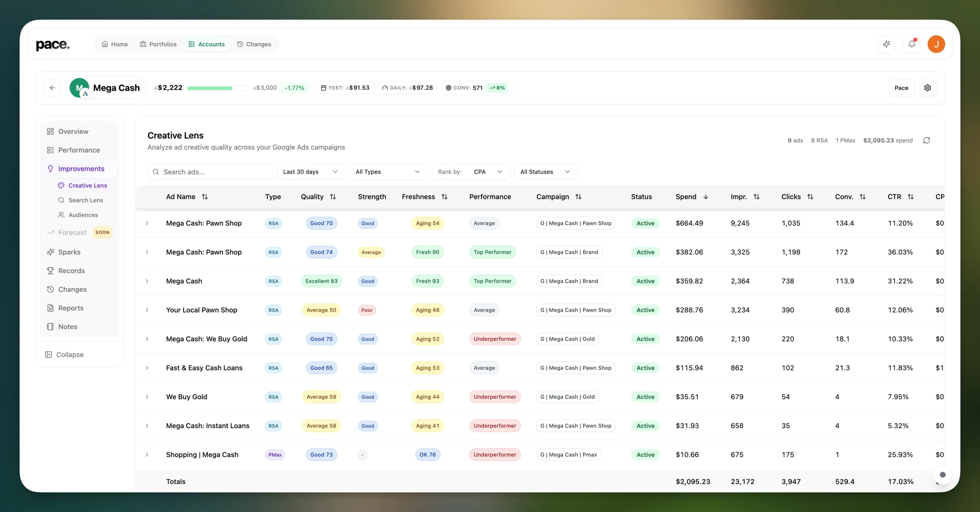Open Overview in the sidebar
Screen dimensions: 980x512
pyautogui.click(x=80, y=131)
